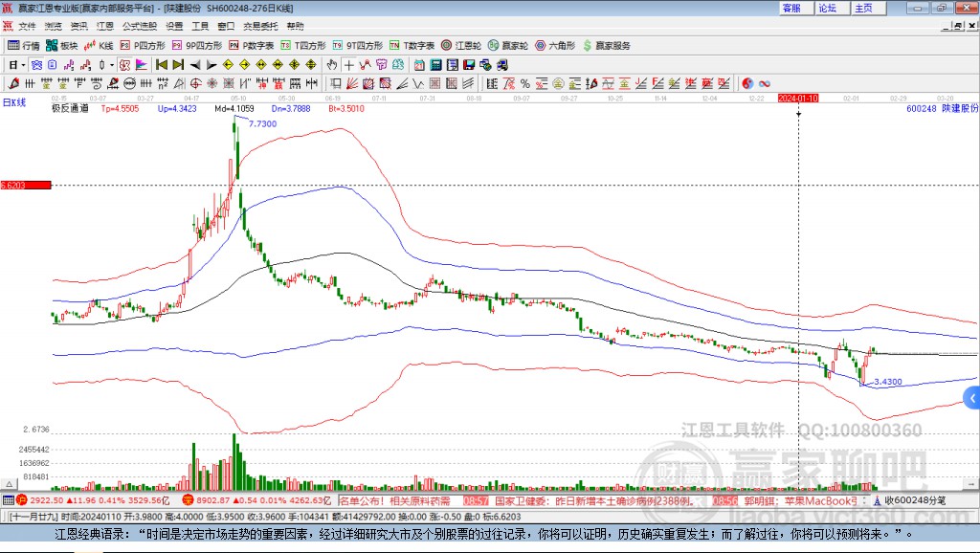Screen dimensions: 980x553
Task: Click the 3.4300 low price label
Action: 887,382
